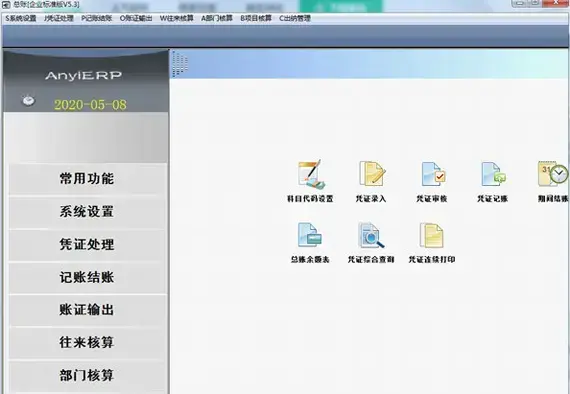Open the P记账结账 menu
Viewport: 570px width, 394px height.
(x=96, y=18)
